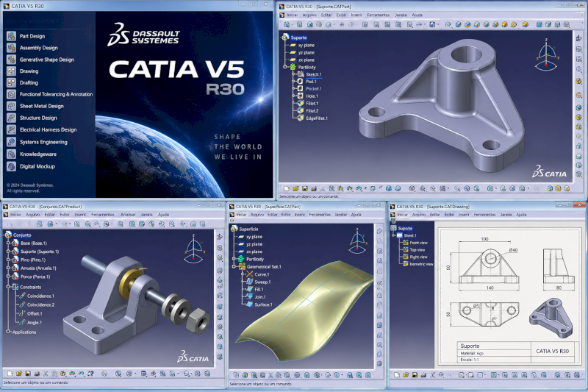The height and width of the screenshot is (392, 588).
Task: Click the Assembly Design workbench icon
Action: pos(11,48)
